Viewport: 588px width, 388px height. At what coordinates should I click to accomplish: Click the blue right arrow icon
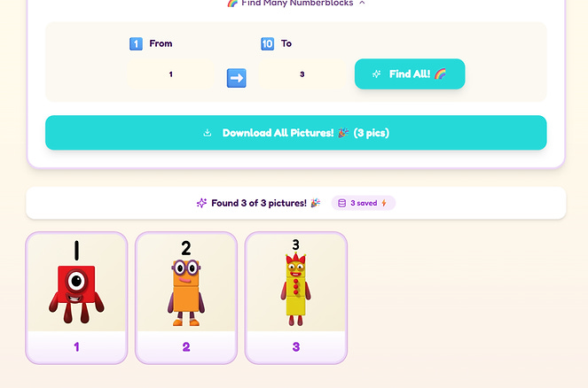pos(236,78)
